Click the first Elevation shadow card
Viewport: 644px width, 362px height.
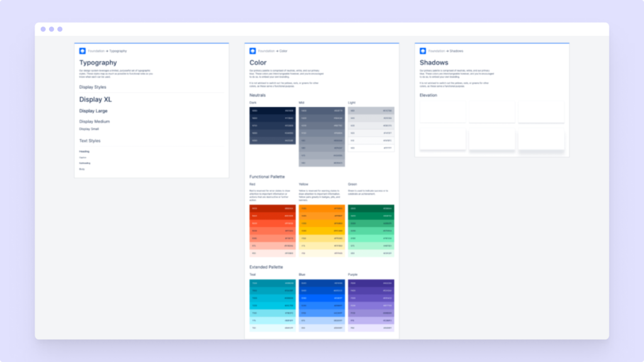coord(442,111)
